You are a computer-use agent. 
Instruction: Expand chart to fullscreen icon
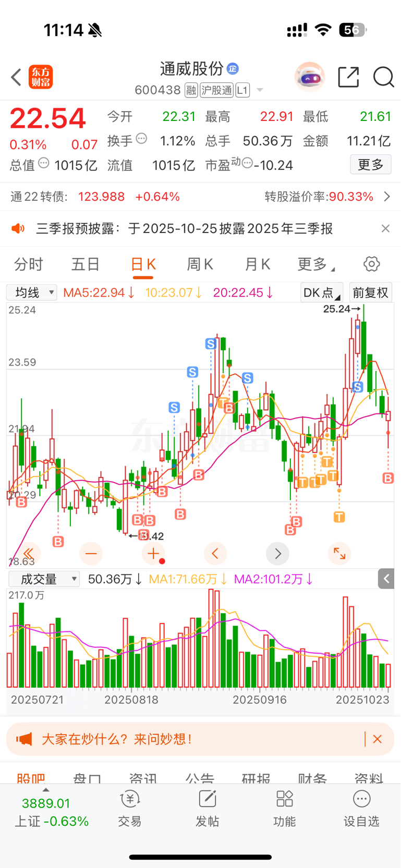pos(339,553)
